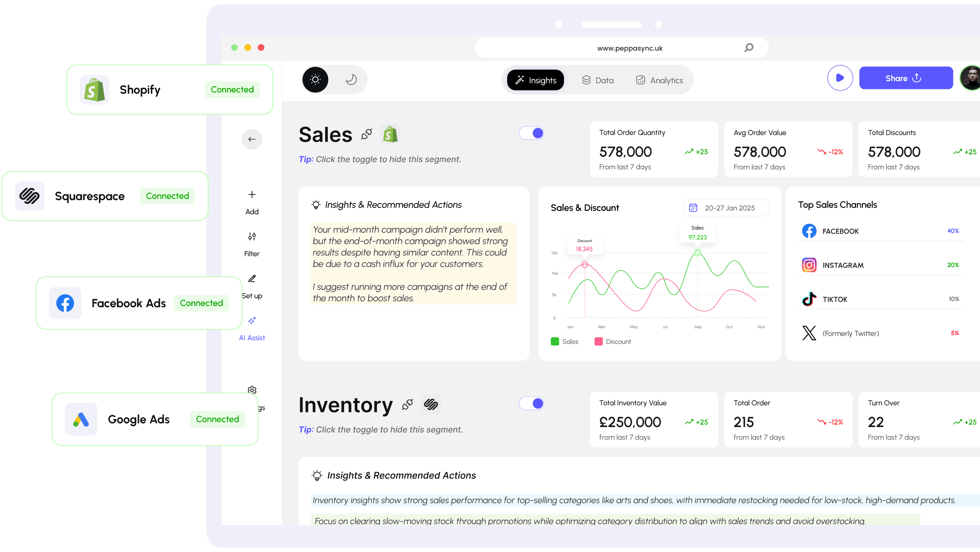Open the Data tab
The width and height of the screenshot is (980, 552).
pos(598,80)
